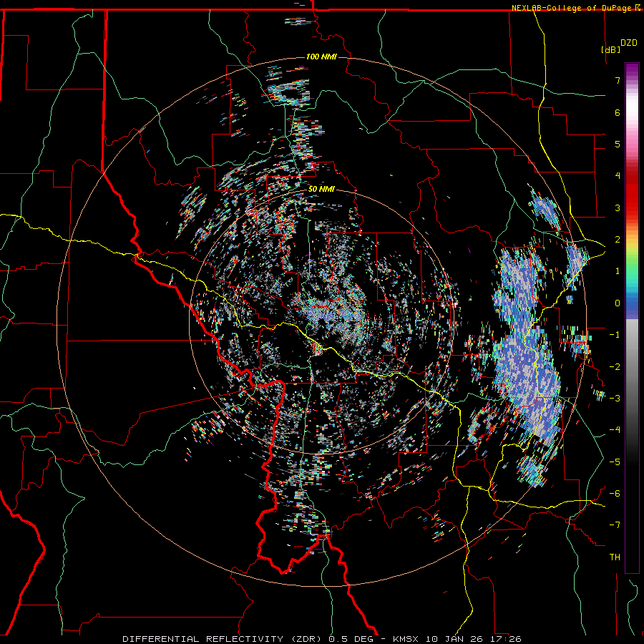The image size is (644, 644).
Task: Click the TH threshold label
Action: point(615,557)
